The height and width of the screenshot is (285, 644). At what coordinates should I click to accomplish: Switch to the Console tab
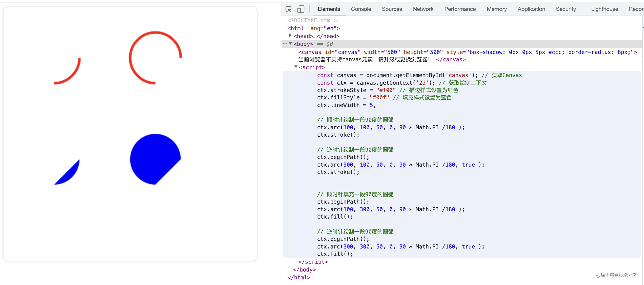[x=361, y=9]
